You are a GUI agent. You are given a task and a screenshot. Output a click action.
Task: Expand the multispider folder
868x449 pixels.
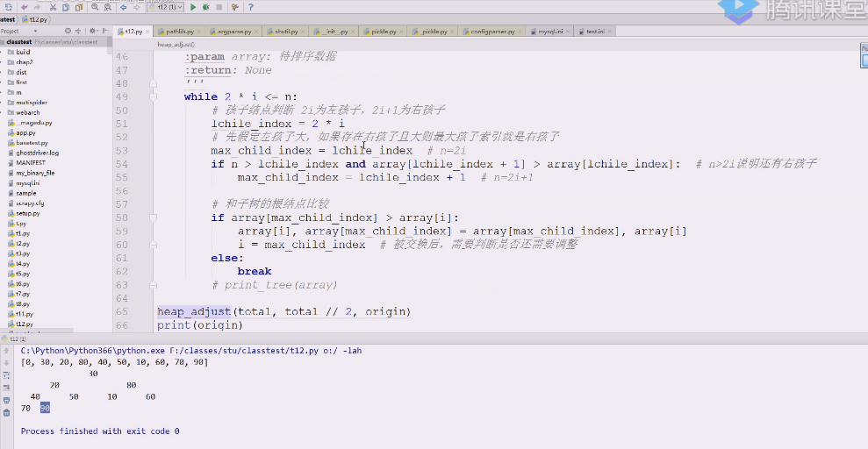click(2, 103)
